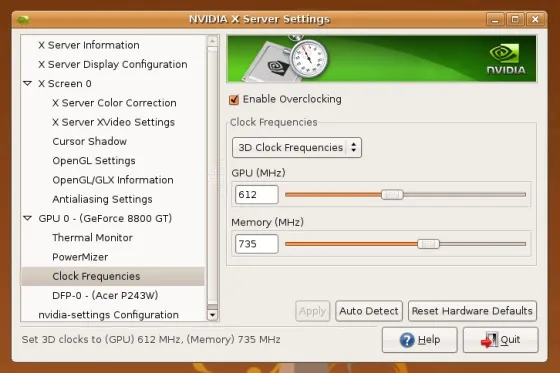
Task: Open OpenGL Settings page
Action: 94,161
